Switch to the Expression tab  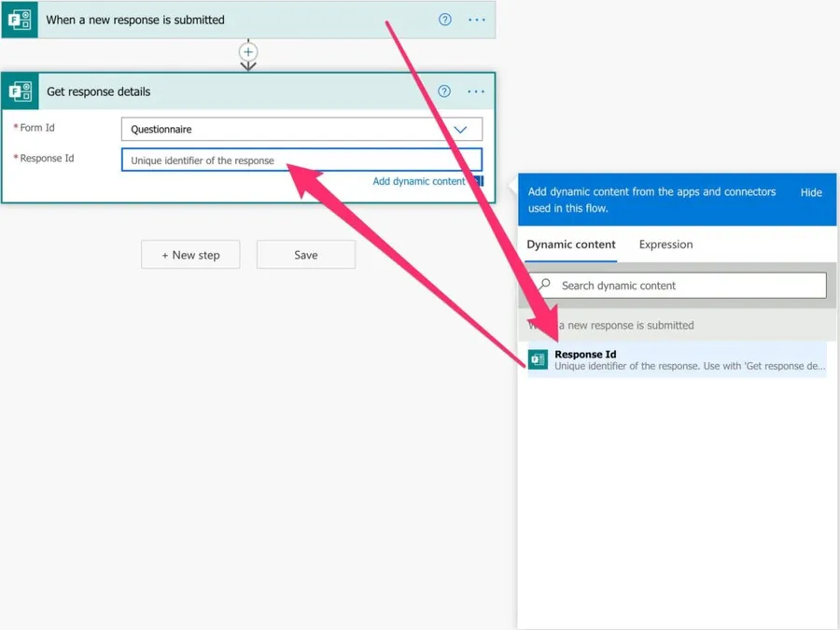665,245
